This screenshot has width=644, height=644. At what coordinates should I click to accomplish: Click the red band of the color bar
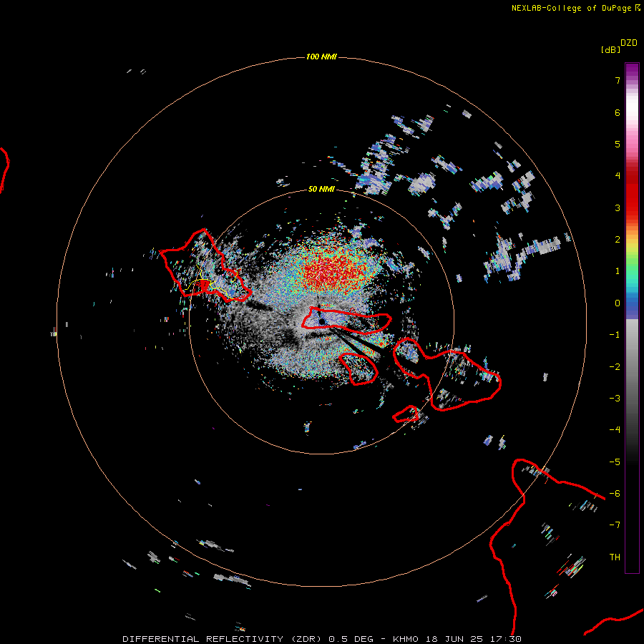[x=632, y=193]
